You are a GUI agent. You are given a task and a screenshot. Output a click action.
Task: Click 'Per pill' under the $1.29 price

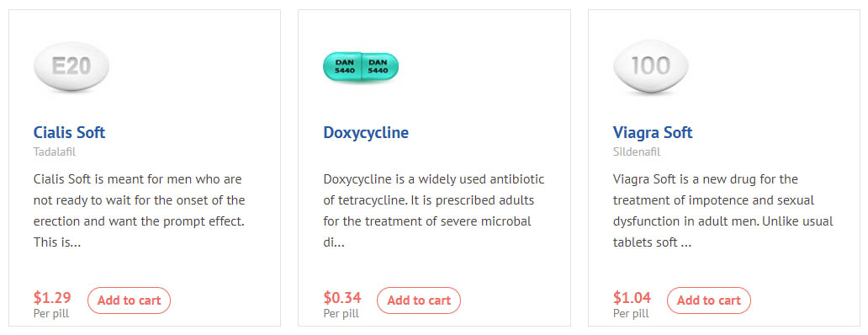point(51,313)
